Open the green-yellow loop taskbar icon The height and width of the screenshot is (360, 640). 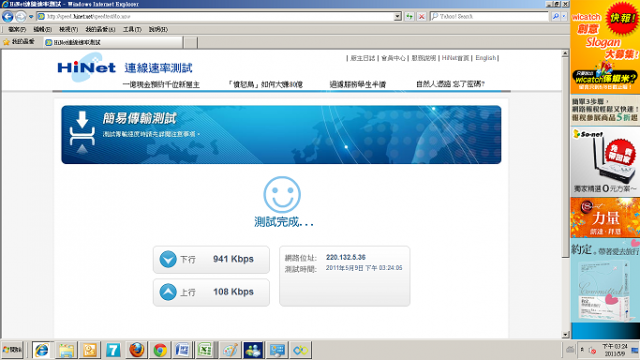[300, 350]
